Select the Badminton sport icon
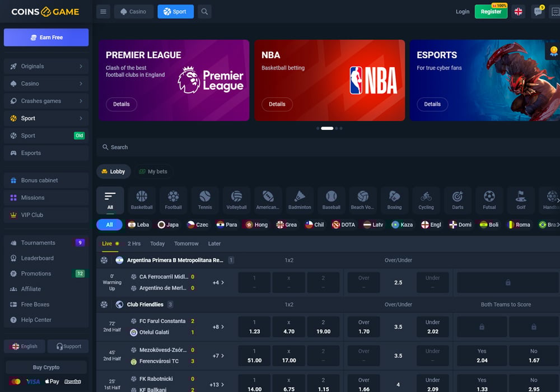 pos(300,200)
